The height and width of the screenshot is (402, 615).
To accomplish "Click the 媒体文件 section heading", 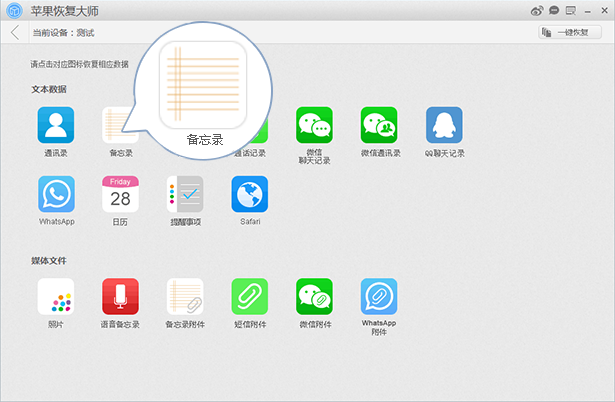I will point(49,261).
